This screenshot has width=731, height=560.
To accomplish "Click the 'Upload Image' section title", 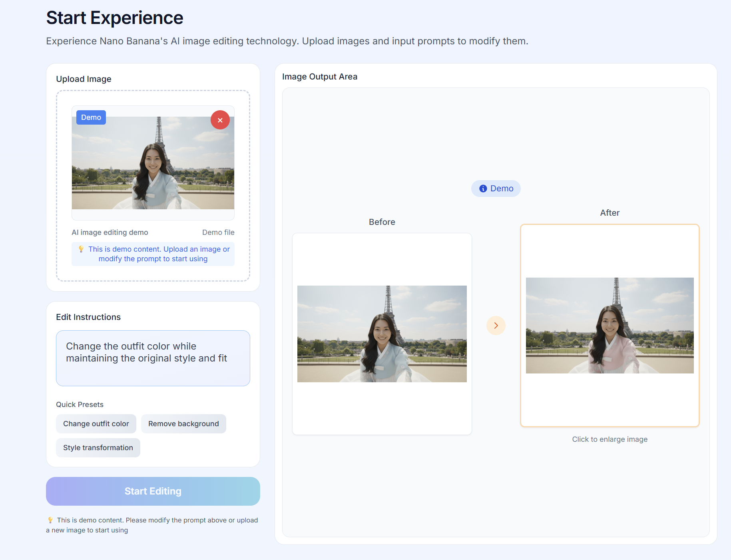I will click(x=84, y=79).
